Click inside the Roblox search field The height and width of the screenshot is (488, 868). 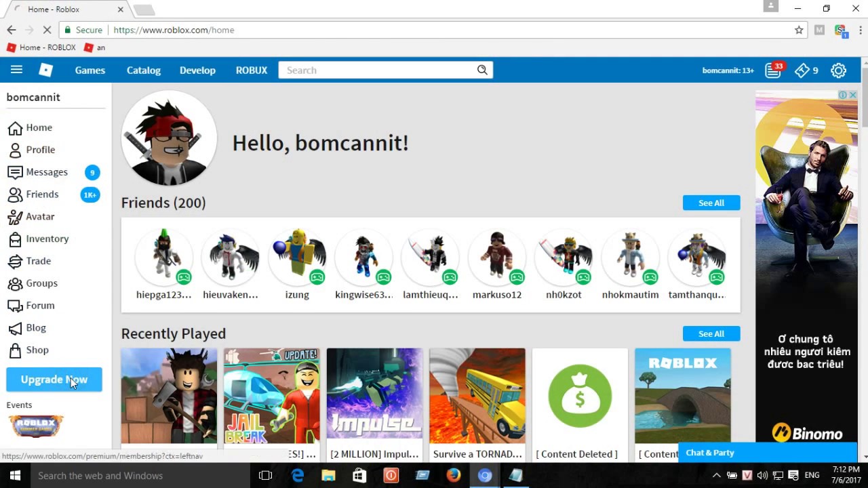pos(377,70)
